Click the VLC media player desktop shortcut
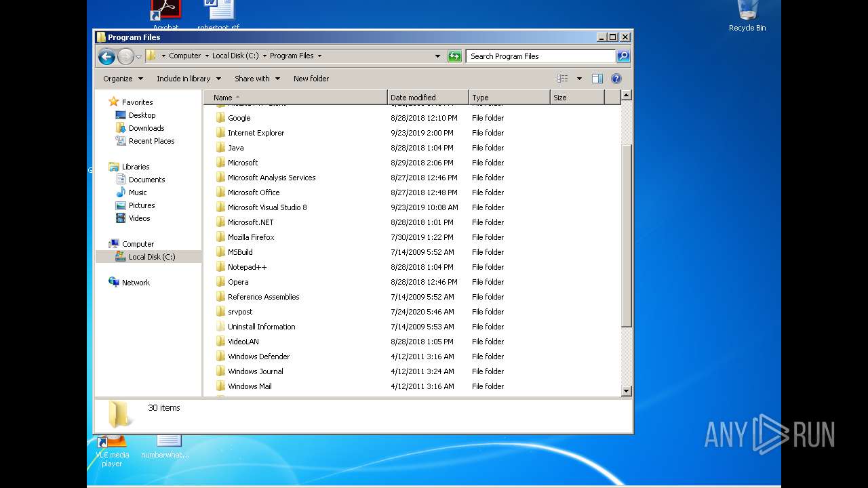The image size is (868, 488). coord(112,450)
